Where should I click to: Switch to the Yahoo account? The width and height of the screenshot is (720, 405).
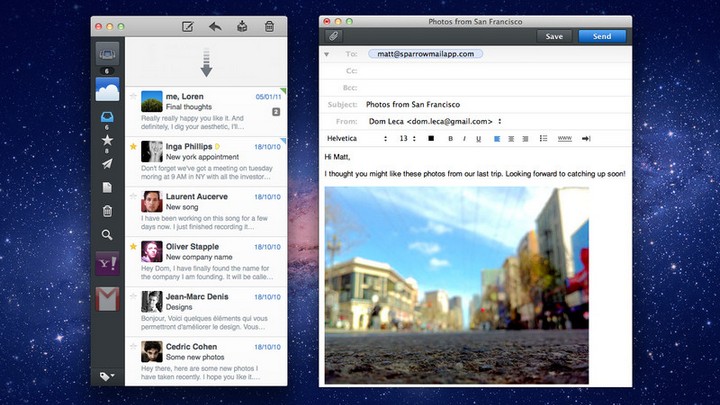pyautogui.click(x=107, y=264)
